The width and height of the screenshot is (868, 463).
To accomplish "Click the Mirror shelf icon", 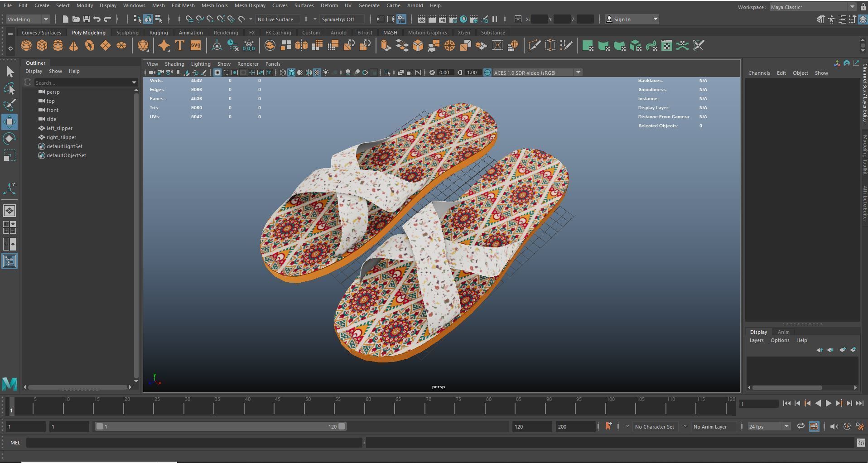I will (x=301, y=45).
